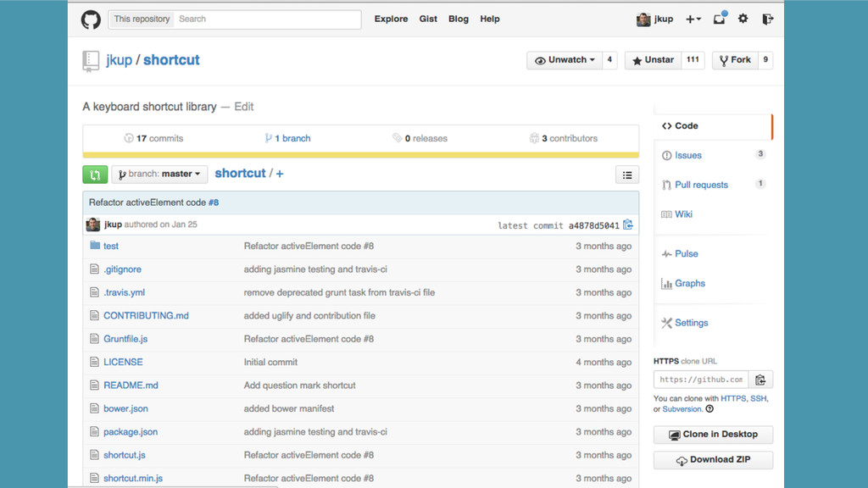The image size is (868, 488).
Task: Open the .gitignore file
Action: tap(122, 269)
